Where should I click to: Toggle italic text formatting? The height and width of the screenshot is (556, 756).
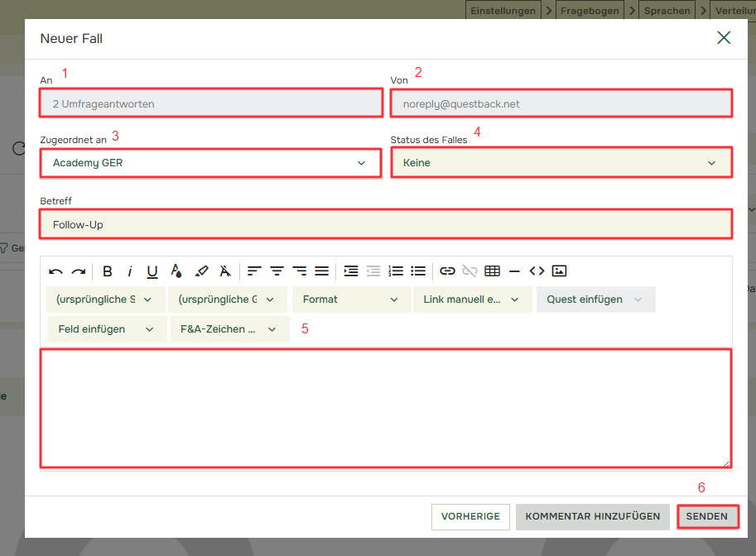[x=130, y=271]
